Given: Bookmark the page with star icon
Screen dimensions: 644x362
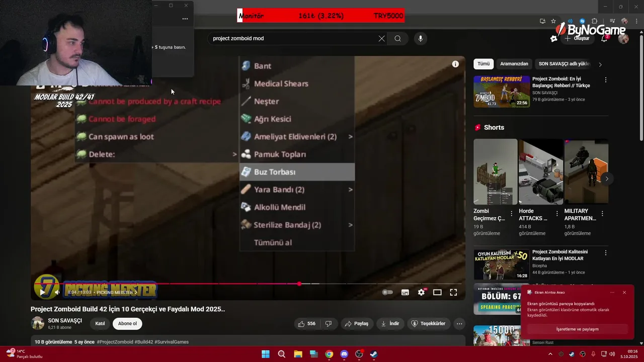Looking at the screenshot, I should click(553, 21).
